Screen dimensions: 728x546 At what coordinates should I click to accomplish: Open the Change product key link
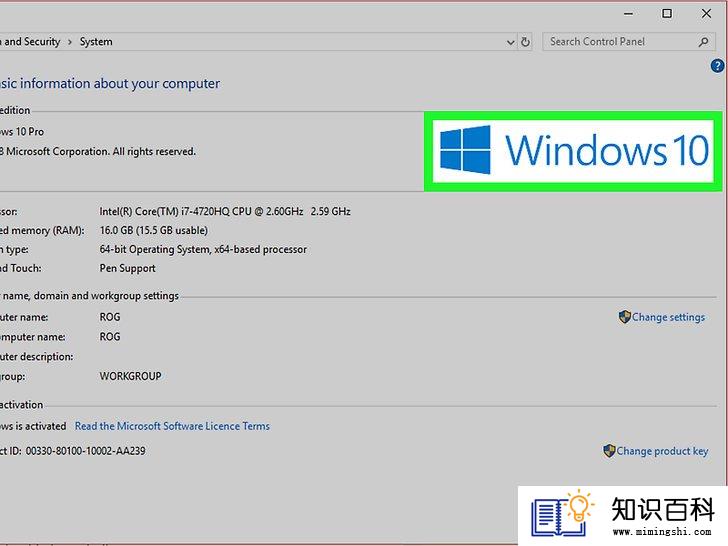click(662, 451)
